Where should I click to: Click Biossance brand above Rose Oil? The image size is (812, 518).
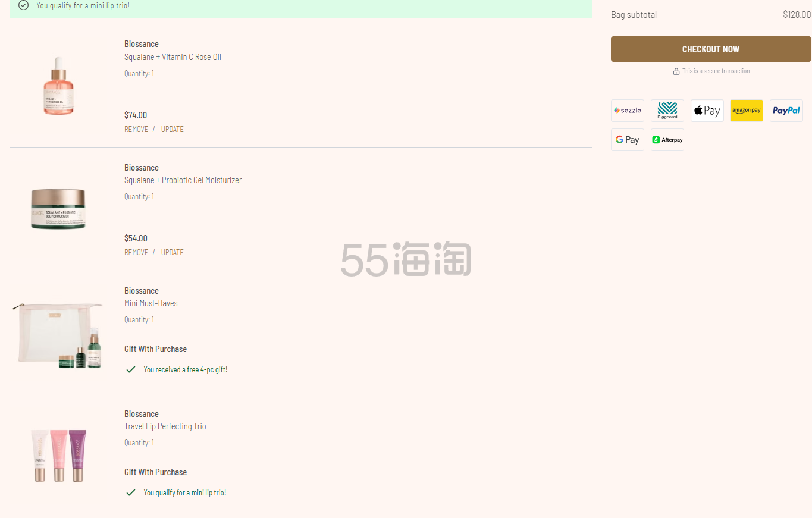[x=142, y=44]
